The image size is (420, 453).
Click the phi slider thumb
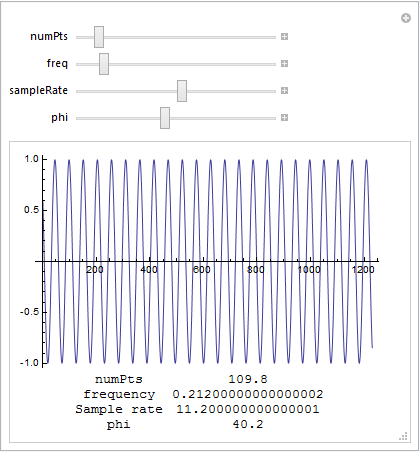click(x=165, y=118)
